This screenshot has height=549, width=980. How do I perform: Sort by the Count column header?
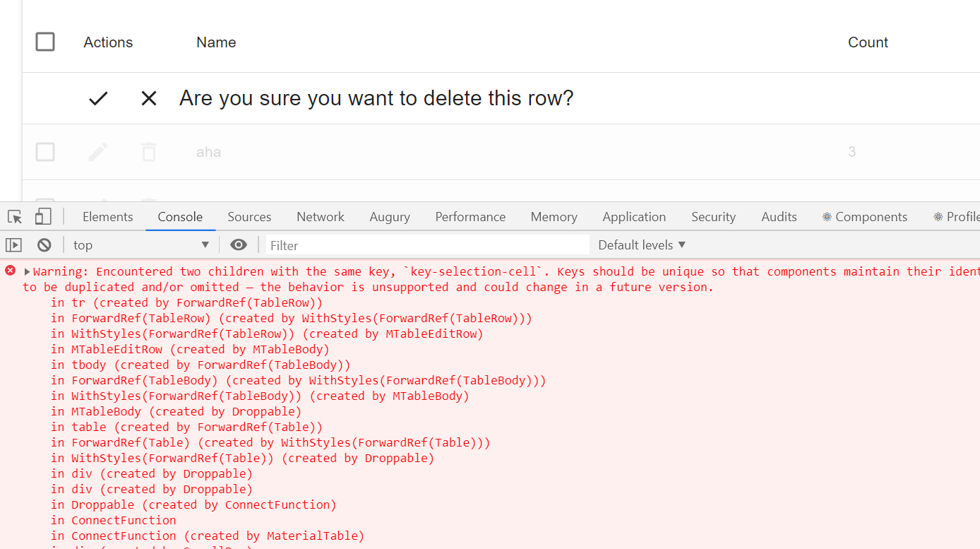click(x=867, y=42)
